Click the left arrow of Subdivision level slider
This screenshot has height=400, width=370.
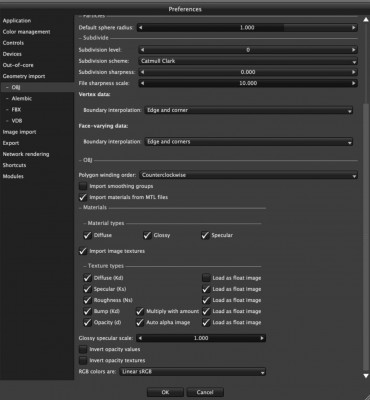(142, 50)
